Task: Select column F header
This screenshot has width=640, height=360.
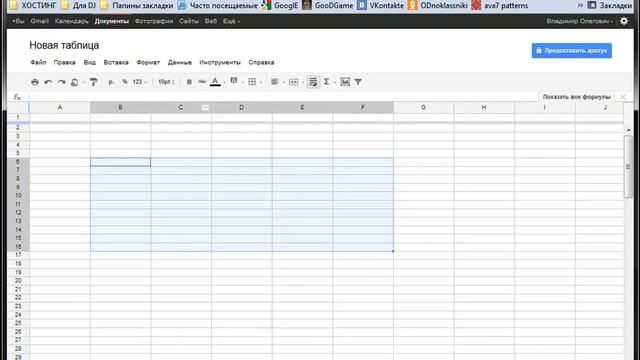Action: (363, 107)
